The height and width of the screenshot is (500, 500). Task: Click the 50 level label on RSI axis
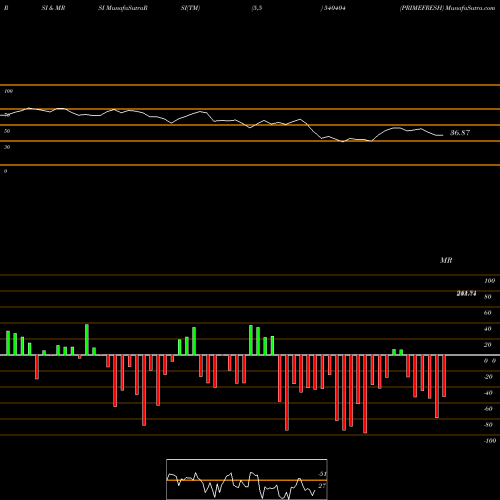[7, 131]
